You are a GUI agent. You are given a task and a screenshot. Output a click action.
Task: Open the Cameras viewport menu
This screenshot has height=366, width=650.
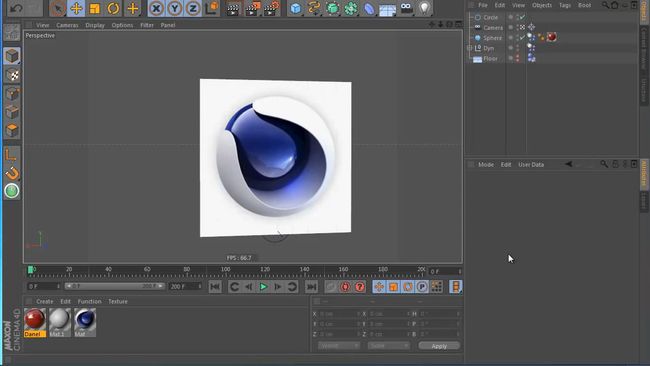[x=67, y=25]
